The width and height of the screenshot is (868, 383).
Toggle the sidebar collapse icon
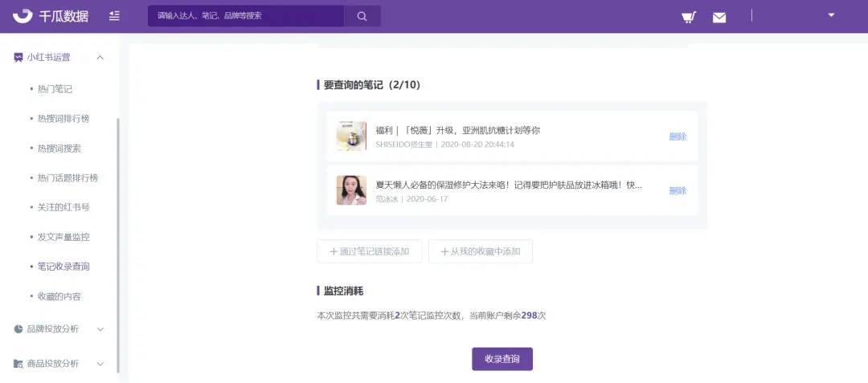coord(114,16)
